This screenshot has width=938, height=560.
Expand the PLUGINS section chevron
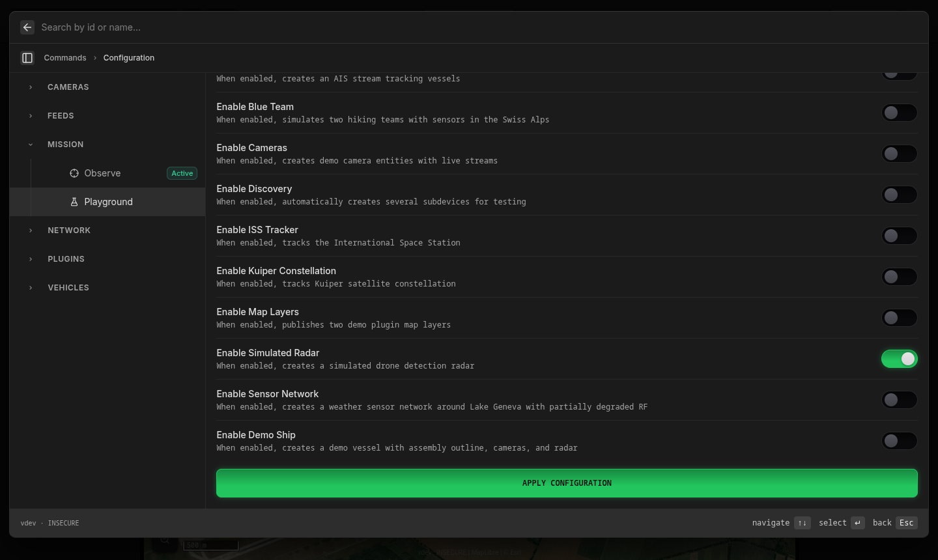point(31,259)
